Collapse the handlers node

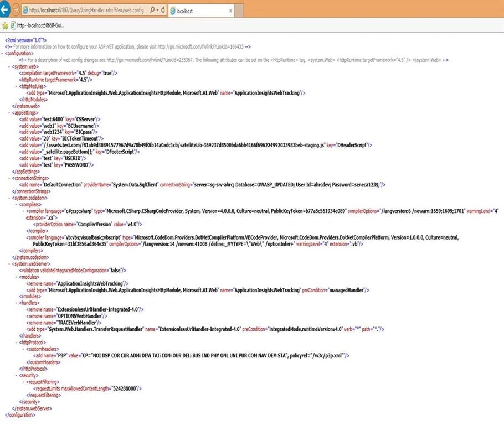[17, 303]
